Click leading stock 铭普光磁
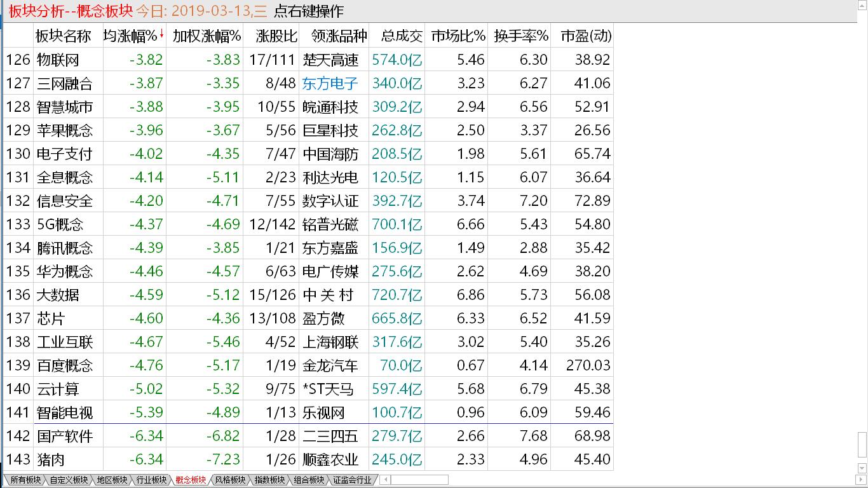868x488 pixels. tap(330, 224)
